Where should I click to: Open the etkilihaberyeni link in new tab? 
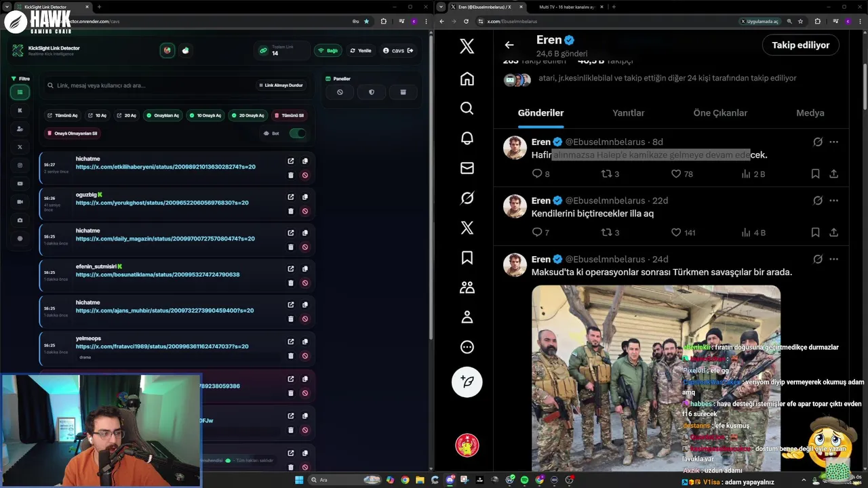coord(291,161)
